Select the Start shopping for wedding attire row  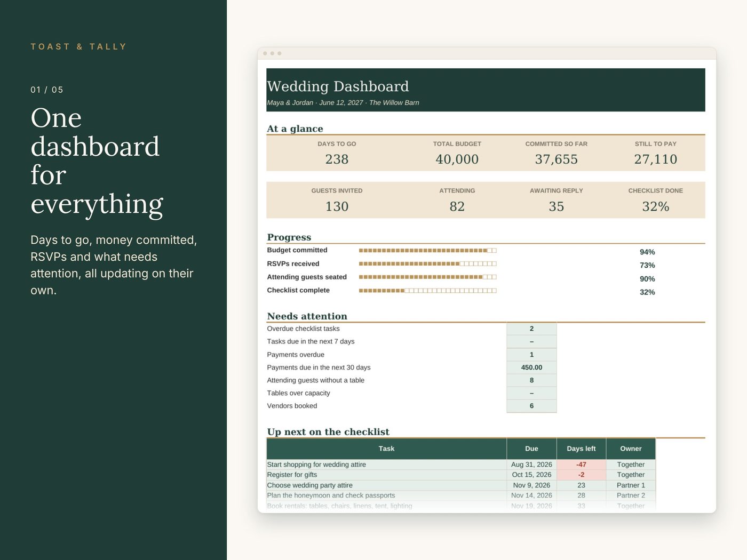(x=461, y=465)
